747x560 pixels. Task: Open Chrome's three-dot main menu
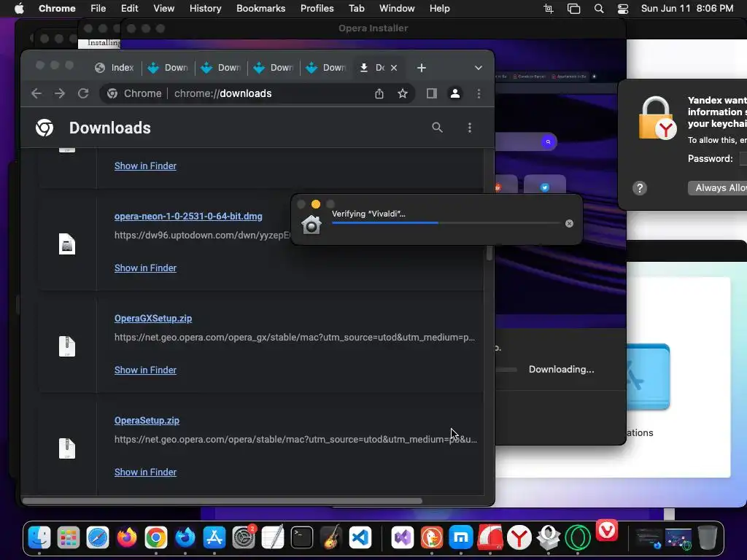[479, 93]
